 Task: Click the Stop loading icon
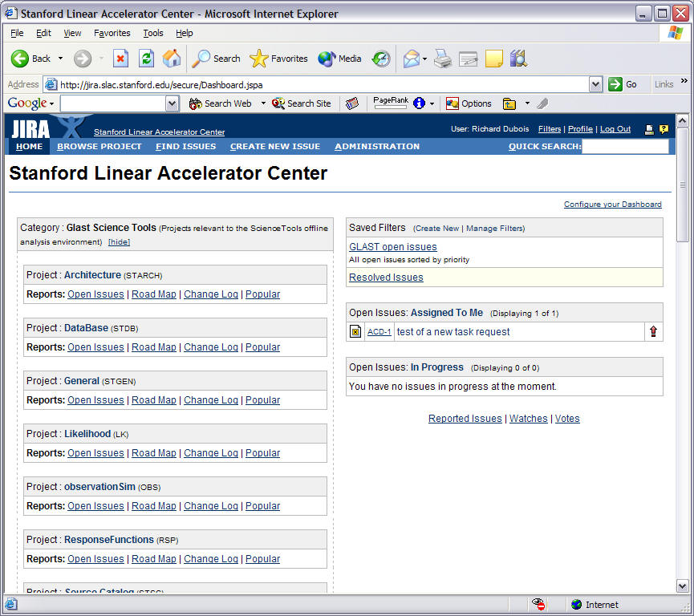[x=120, y=59]
